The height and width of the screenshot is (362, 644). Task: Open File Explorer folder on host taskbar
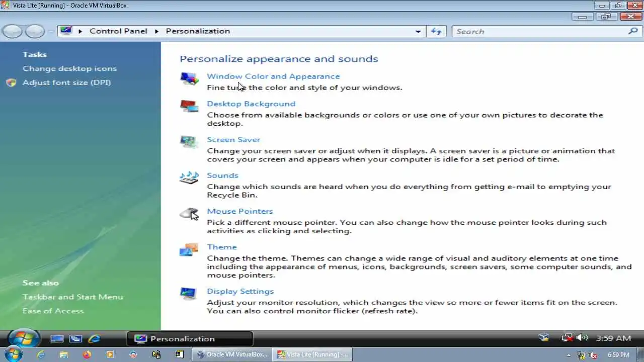[64, 354]
